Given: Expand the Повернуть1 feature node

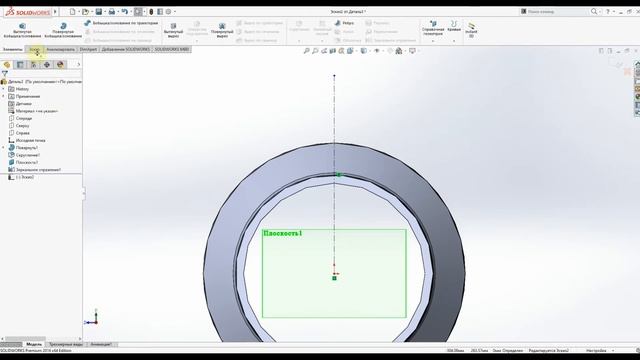Looking at the screenshot, I should 4,147.
